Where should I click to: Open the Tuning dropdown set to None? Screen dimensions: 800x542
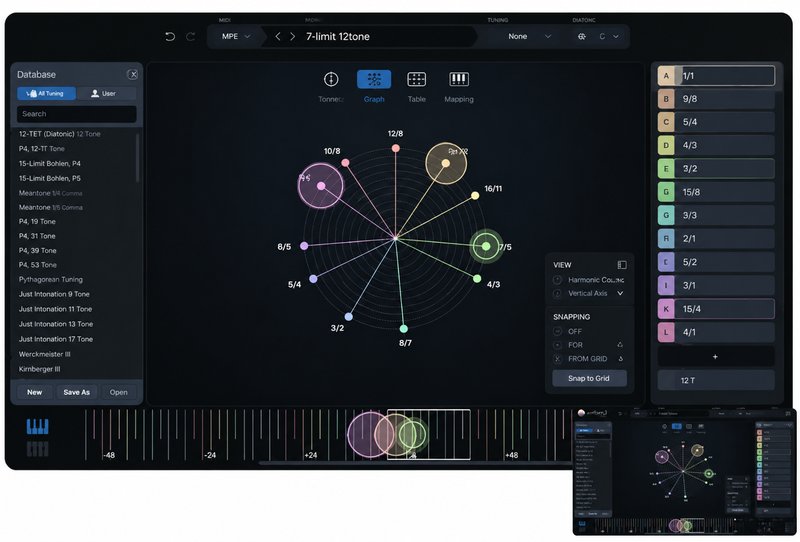(529, 36)
